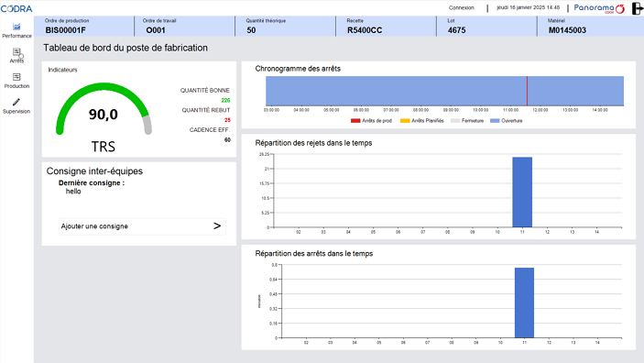
Task: Open the Production sidebar icon
Action: [16, 77]
